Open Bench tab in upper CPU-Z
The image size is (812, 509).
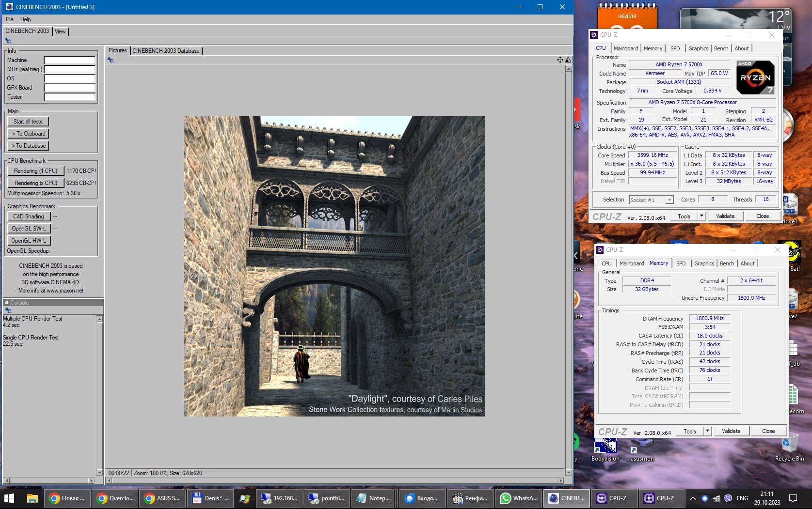click(x=721, y=48)
